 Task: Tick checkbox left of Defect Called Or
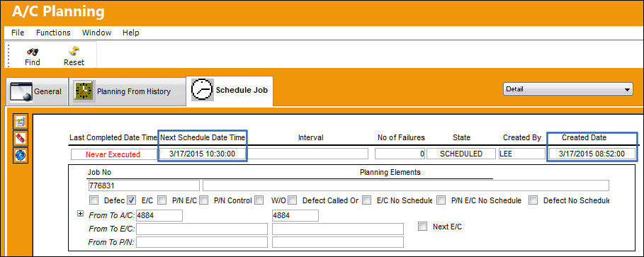[x=293, y=200]
